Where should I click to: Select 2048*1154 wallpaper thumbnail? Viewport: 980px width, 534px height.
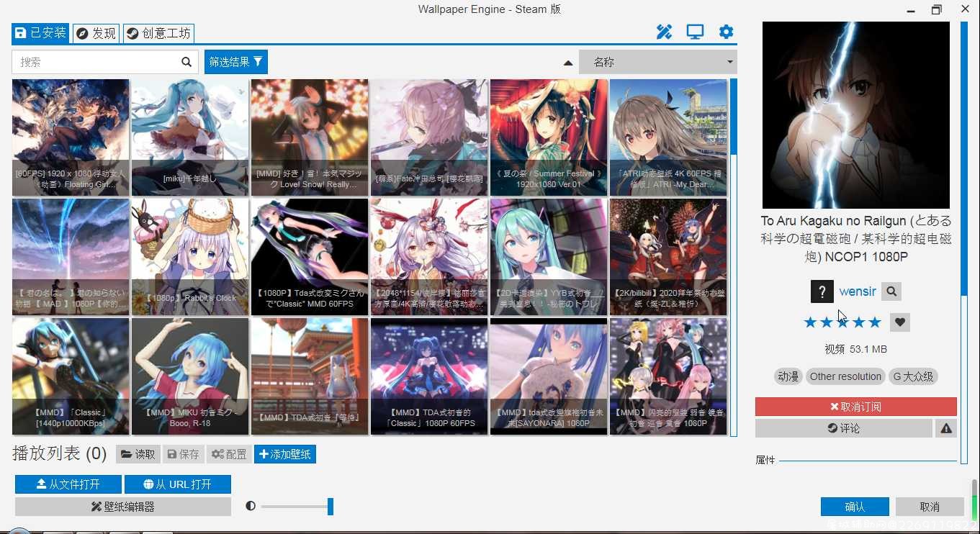429,257
